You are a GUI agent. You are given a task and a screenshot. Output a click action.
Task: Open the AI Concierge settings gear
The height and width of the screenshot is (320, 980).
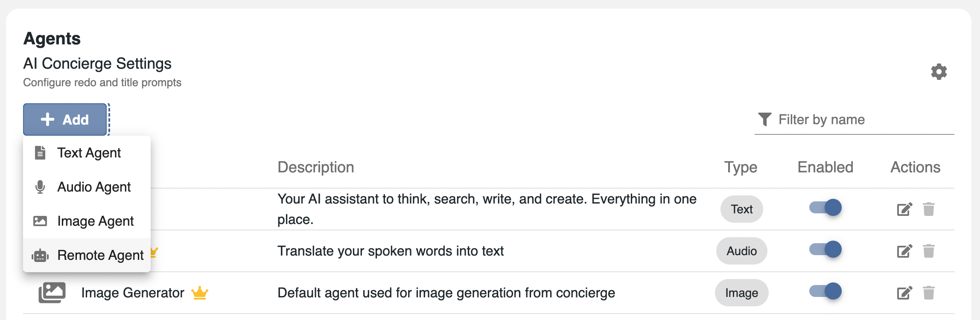coord(939,72)
